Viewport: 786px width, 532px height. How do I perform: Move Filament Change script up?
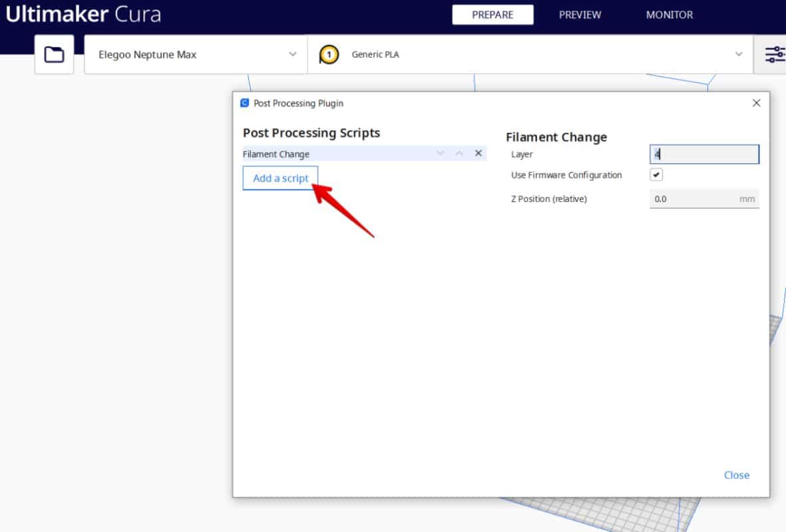coord(459,154)
